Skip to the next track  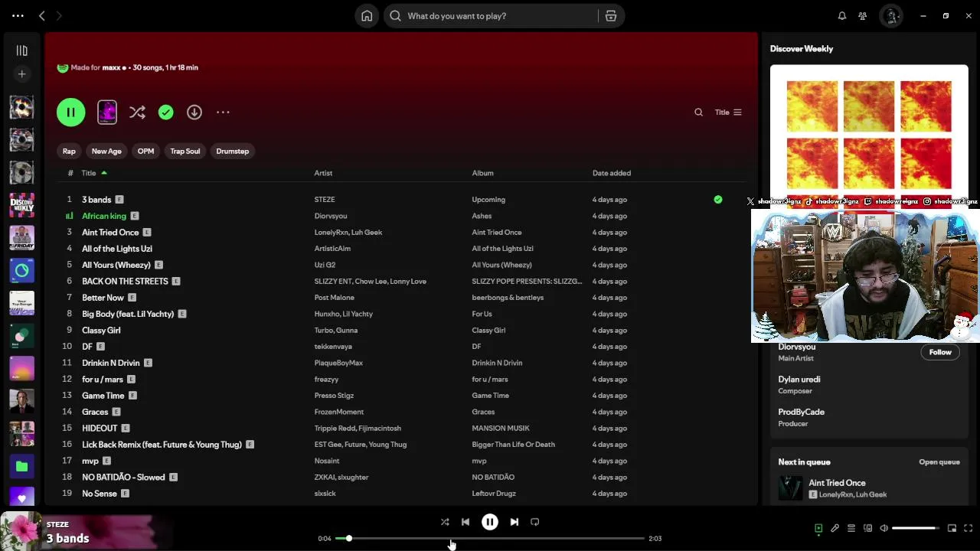click(x=514, y=522)
